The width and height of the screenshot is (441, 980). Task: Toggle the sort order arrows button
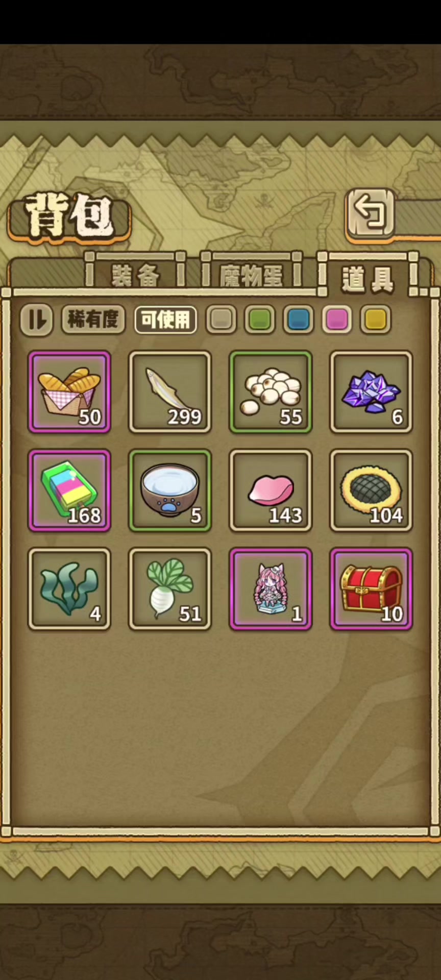point(36,320)
